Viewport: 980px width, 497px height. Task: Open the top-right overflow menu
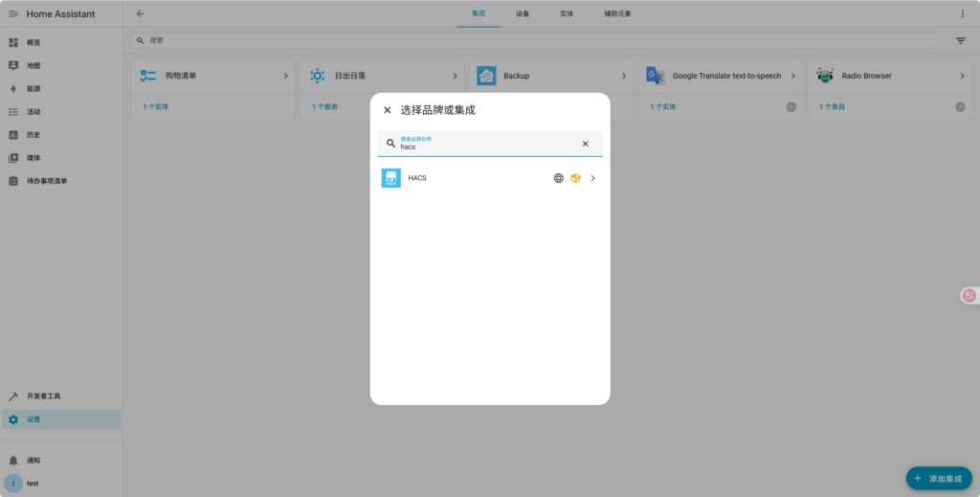(963, 14)
